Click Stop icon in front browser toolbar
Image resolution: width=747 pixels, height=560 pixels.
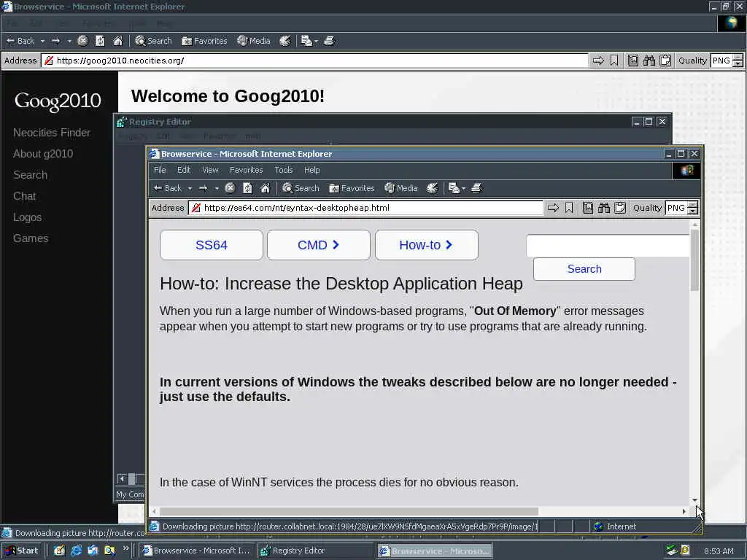pyautogui.click(x=230, y=188)
